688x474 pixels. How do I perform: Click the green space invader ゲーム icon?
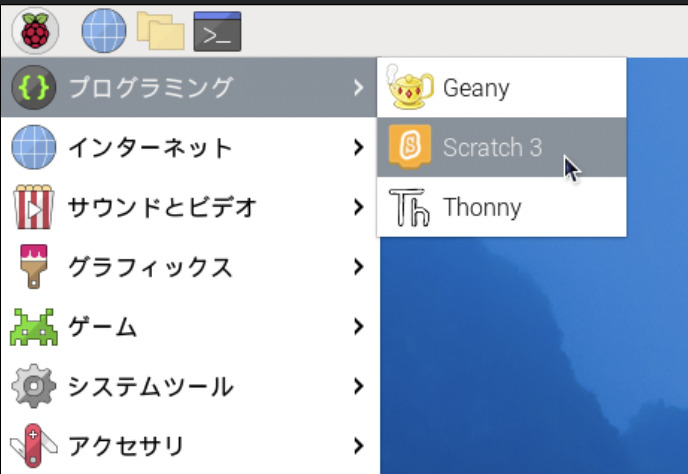[33, 327]
